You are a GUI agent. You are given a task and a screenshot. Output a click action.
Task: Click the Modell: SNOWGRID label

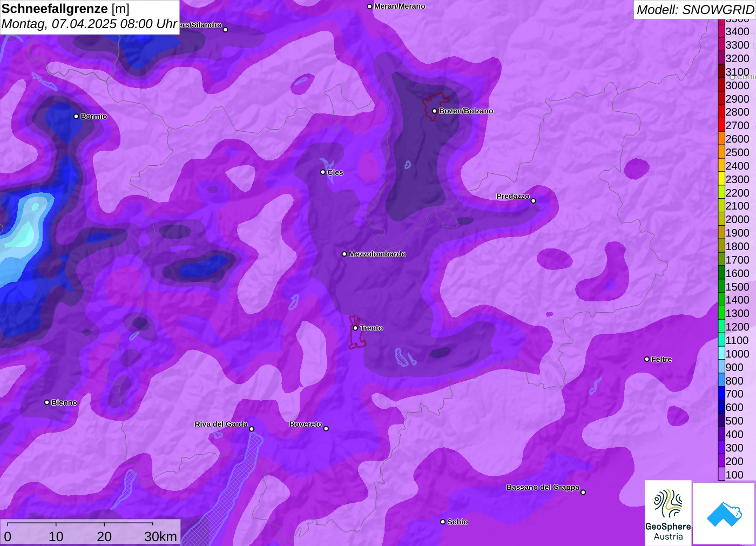coord(695,10)
